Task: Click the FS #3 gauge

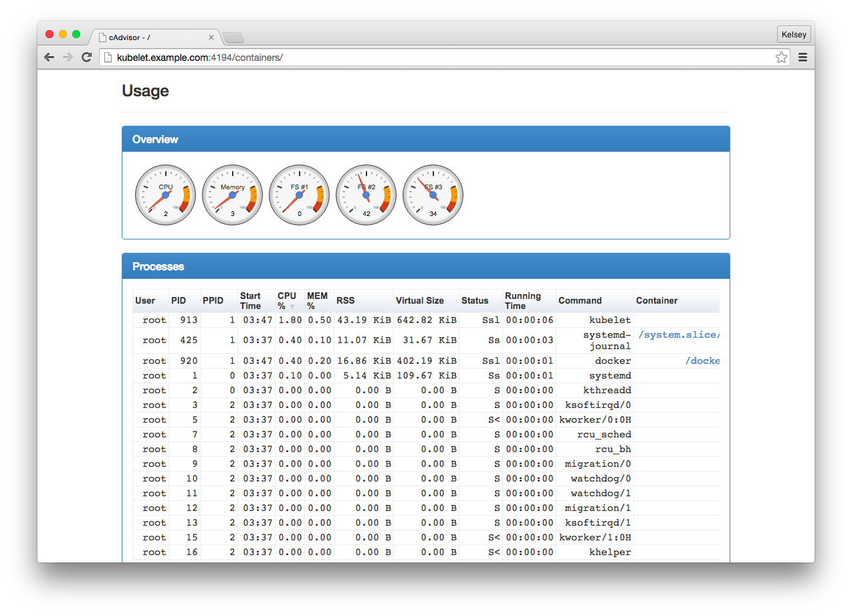Action: [433, 195]
